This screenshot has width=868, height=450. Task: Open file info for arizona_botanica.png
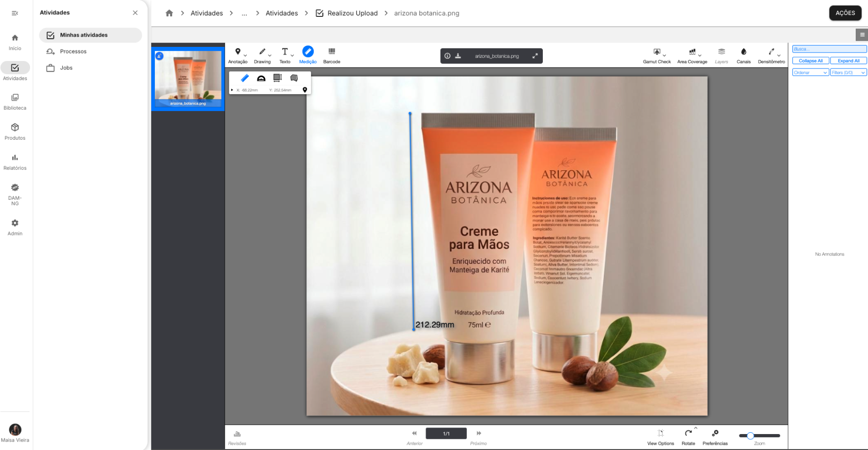click(448, 56)
